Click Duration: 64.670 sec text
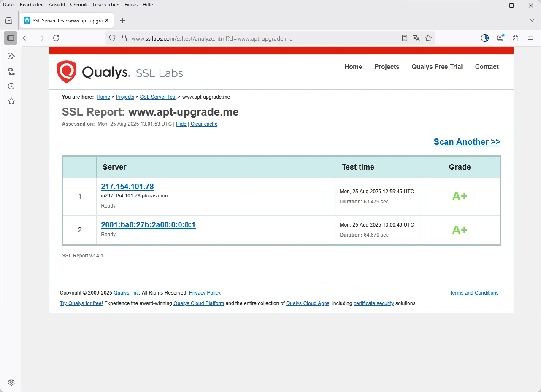Image resolution: width=541 pixels, height=392 pixels. pyautogui.click(x=364, y=235)
